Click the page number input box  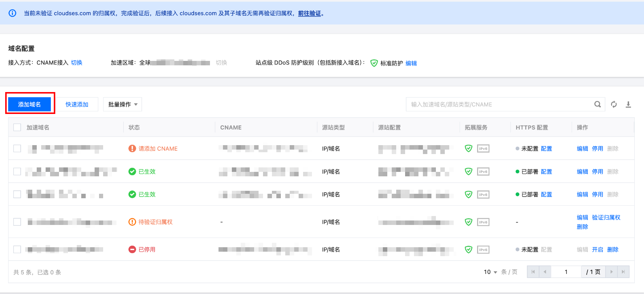pyautogui.click(x=566, y=272)
